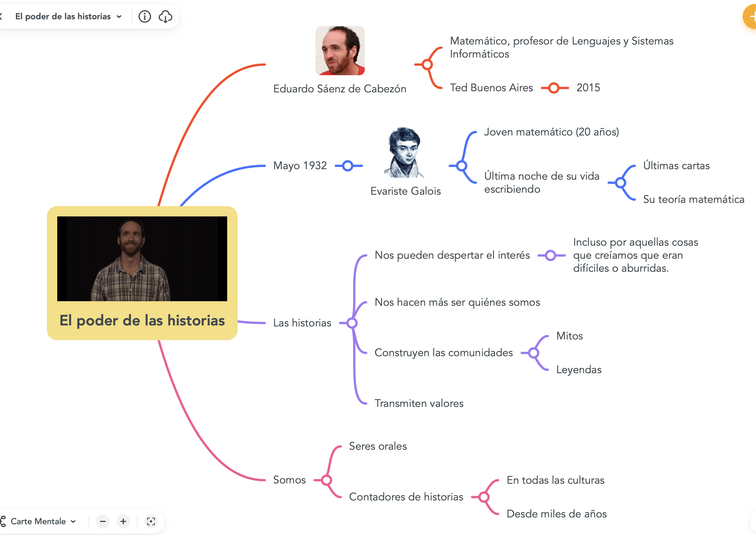Click the back arrow at top left
Screen dimensions: 756x535
click(x=1, y=16)
